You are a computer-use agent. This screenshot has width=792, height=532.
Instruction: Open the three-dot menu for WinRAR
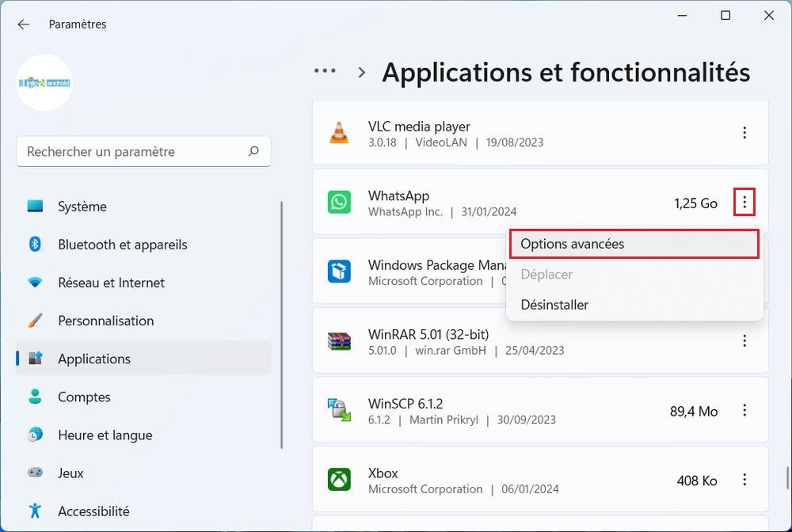click(744, 340)
